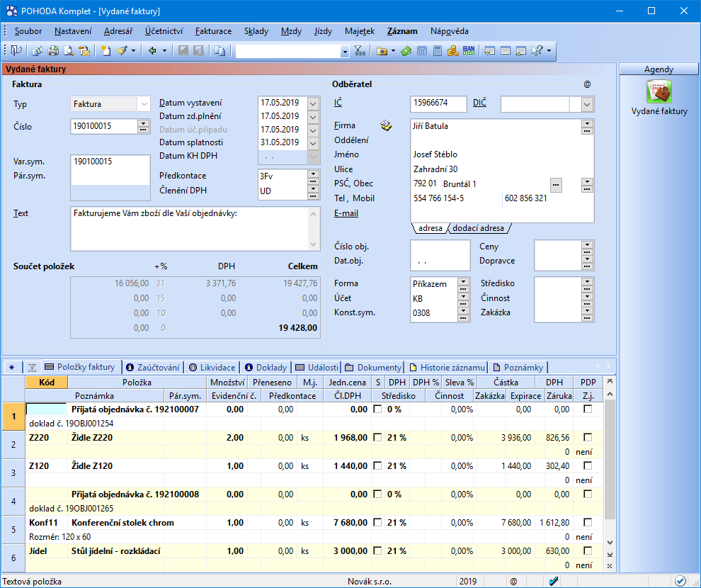Open the Sklady menu
This screenshot has width=701, height=588.
point(256,31)
